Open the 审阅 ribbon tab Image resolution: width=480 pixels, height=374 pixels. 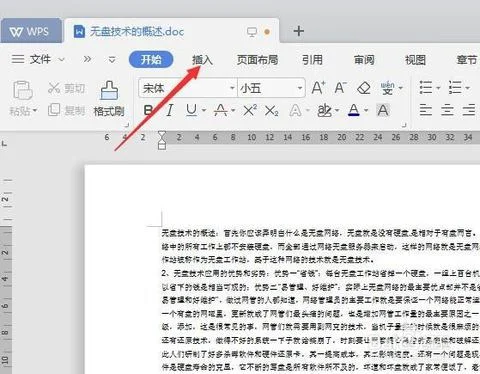[x=364, y=60]
